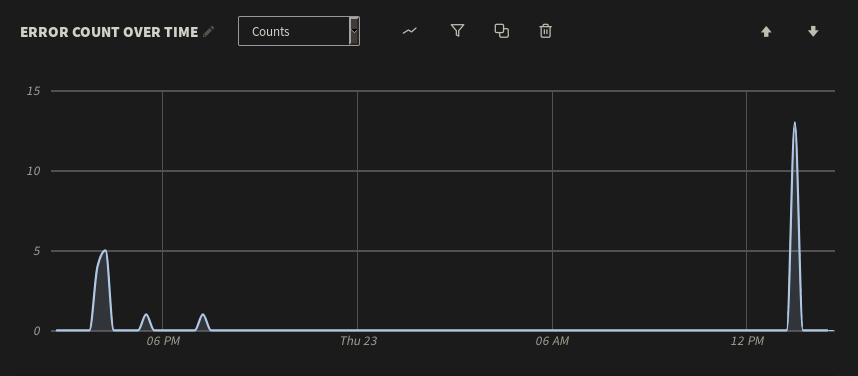
Task: Move panel up
Action: coord(766,32)
